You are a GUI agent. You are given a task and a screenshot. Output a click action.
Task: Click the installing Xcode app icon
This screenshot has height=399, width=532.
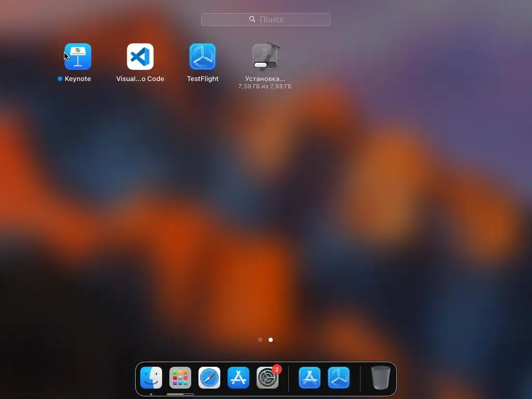coord(265,56)
